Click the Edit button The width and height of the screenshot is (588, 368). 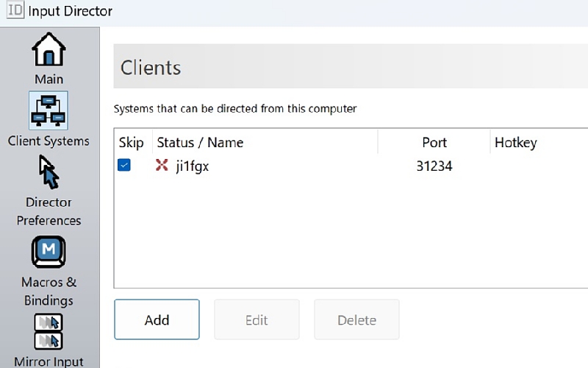pos(257,319)
